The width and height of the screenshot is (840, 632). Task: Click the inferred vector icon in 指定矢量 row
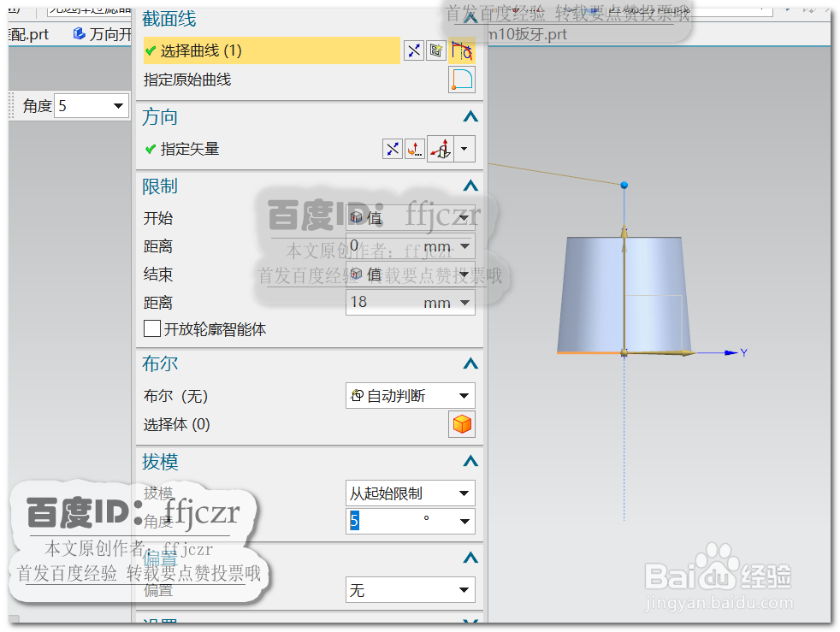(x=441, y=149)
